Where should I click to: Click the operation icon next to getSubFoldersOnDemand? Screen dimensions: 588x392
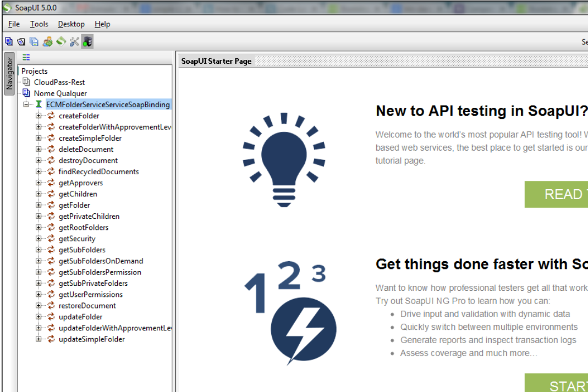[x=51, y=261]
